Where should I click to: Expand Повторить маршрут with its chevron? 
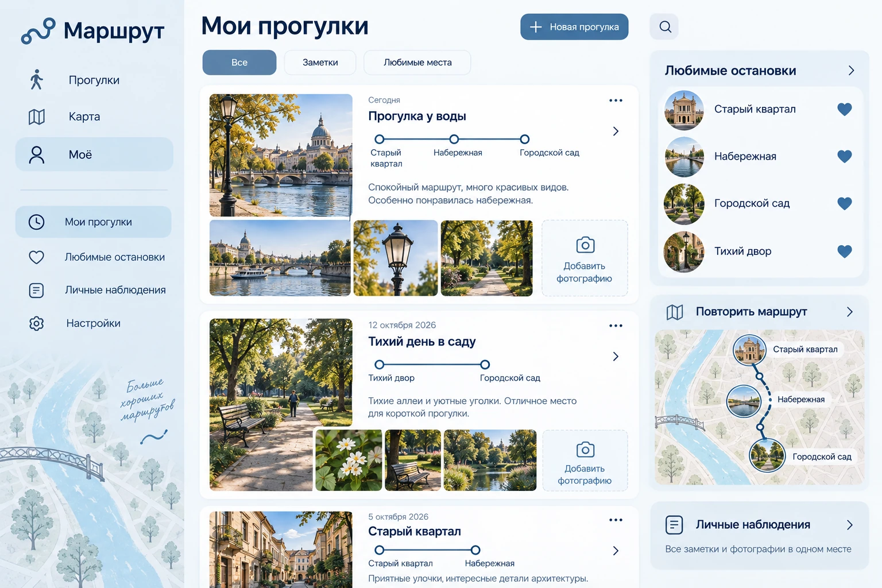(x=850, y=312)
